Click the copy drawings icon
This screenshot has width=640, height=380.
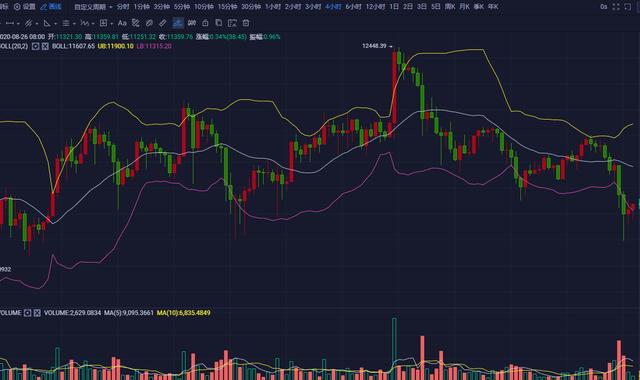click(x=218, y=23)
